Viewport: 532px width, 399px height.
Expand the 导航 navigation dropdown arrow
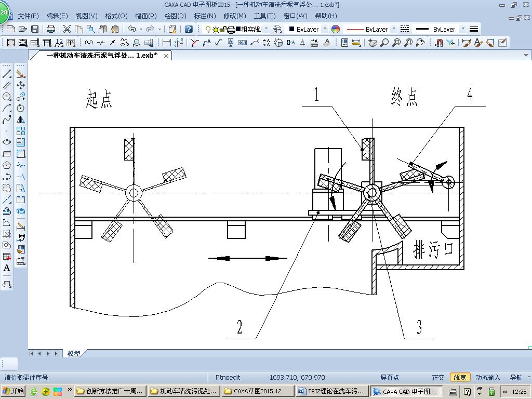(x=528, y=378)
